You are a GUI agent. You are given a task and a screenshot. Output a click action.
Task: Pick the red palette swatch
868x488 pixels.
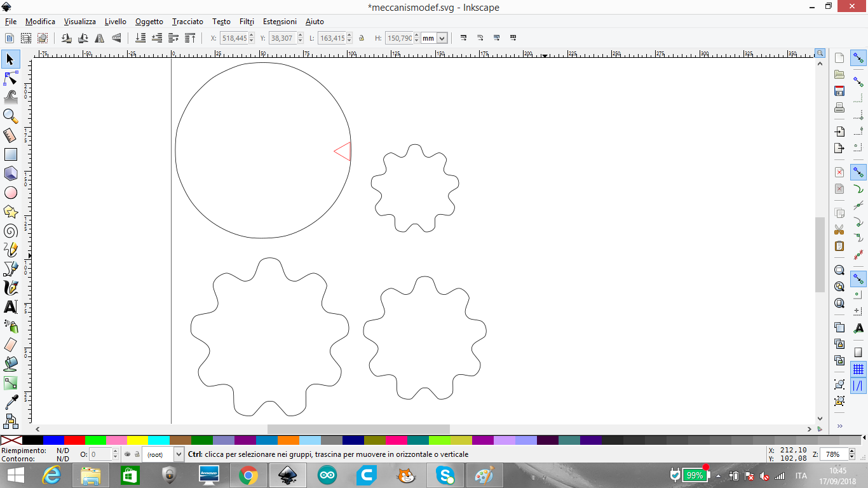74,440
